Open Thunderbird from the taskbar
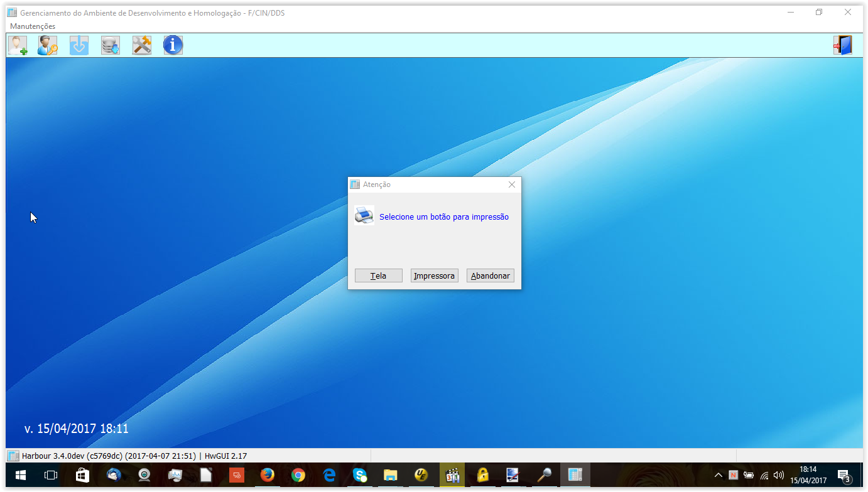 114,475
